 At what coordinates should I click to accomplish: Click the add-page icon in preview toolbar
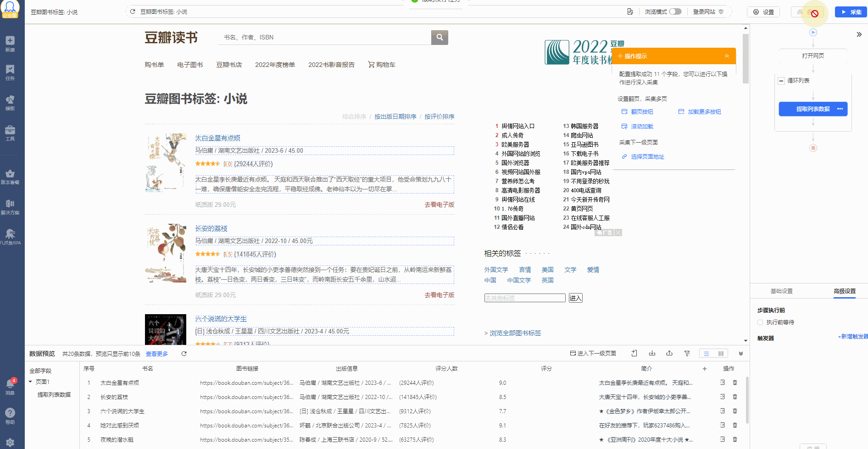coord(634,353)
